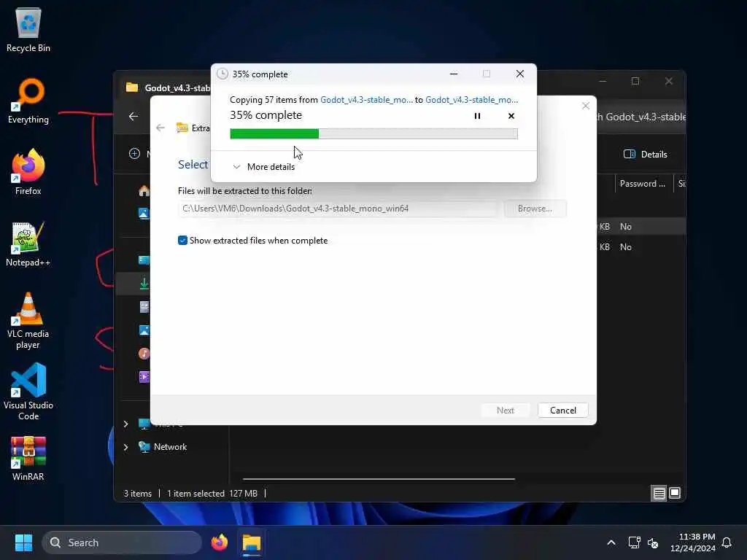Close the 35% complete progress window
The height and width of the screenshot is (560, 747).
click(x=519, y=74)
